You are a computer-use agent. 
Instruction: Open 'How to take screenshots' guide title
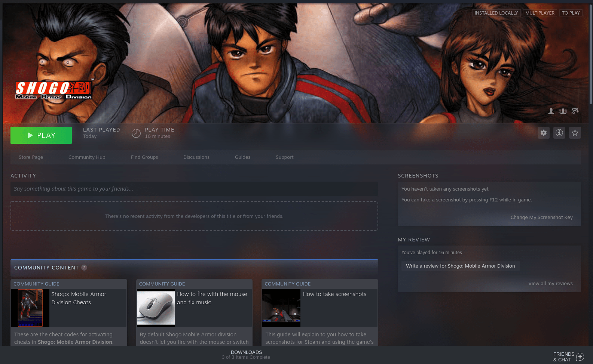tap(334, 294)
